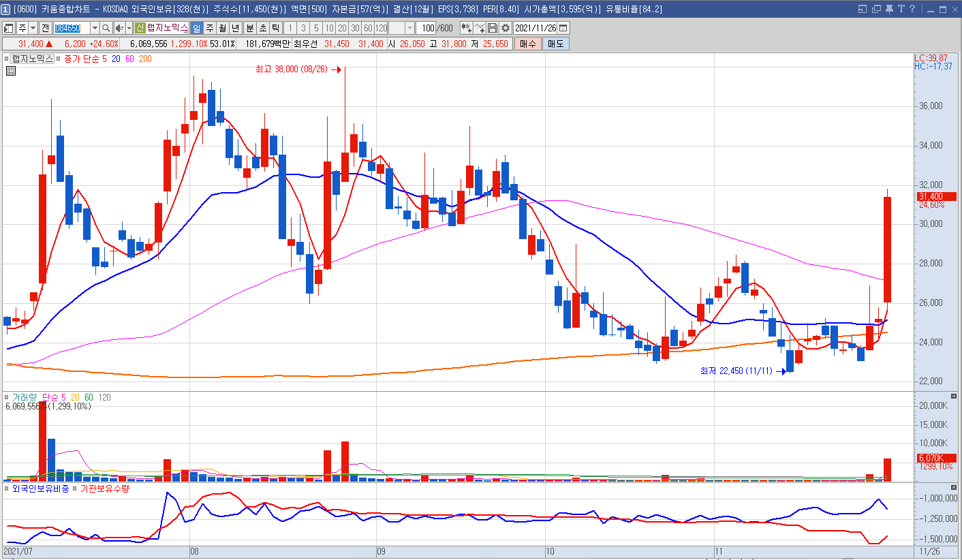Select the 년 yearly chart period
The image size is (962, 560).
point(235,28)
